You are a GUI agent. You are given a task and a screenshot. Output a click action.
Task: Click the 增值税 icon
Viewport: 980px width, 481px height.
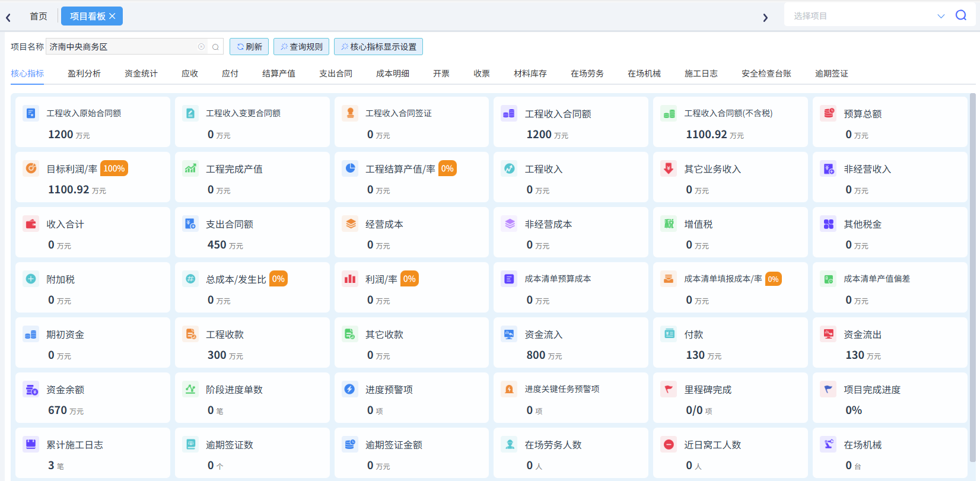point(669,224)
